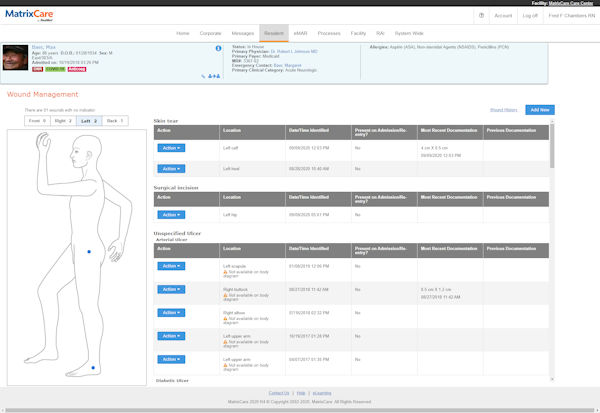Click the warning triangle under Left scapula

point(225,272)
